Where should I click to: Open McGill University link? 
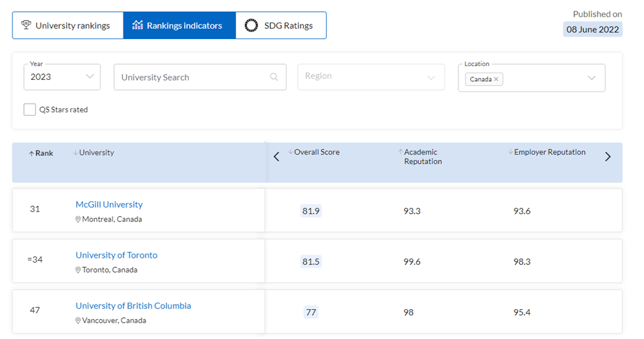(109, 204)
